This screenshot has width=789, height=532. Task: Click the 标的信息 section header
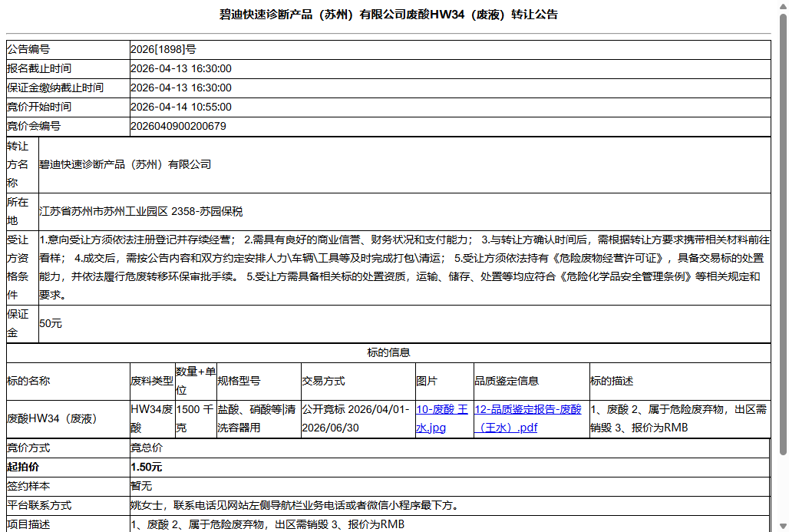[x=388, y=353]
